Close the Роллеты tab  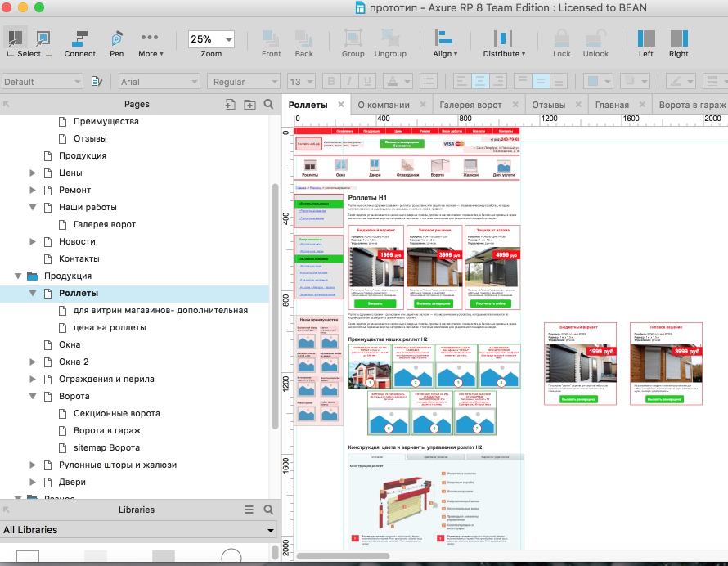coord(341,105)
